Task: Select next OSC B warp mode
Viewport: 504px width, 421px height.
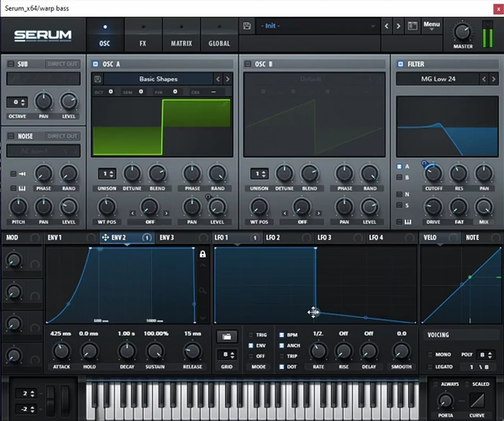Action: (x=319, y=213)
